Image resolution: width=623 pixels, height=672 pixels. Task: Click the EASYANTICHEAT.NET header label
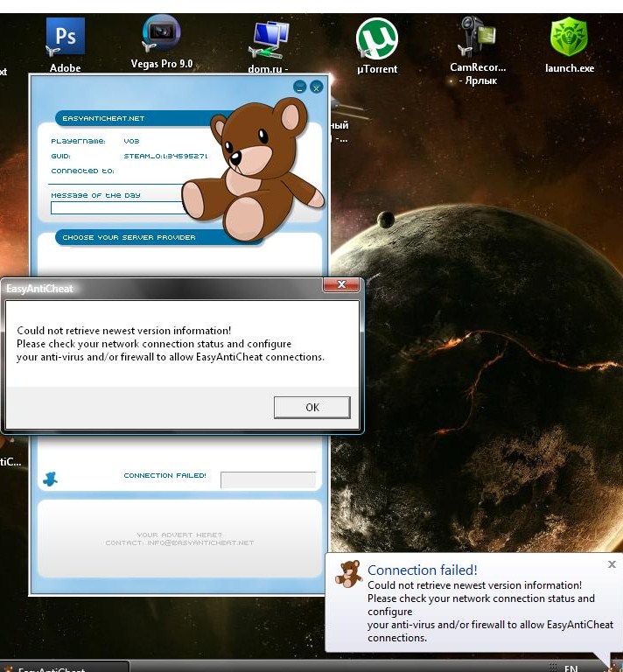[x=103, y=118]
